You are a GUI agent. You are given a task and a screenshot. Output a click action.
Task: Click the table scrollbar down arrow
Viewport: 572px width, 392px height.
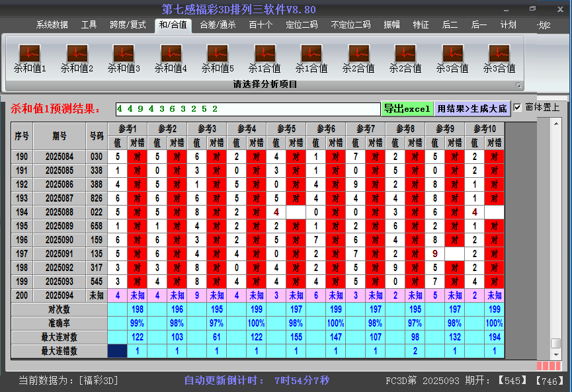click(x=556, y=354)
